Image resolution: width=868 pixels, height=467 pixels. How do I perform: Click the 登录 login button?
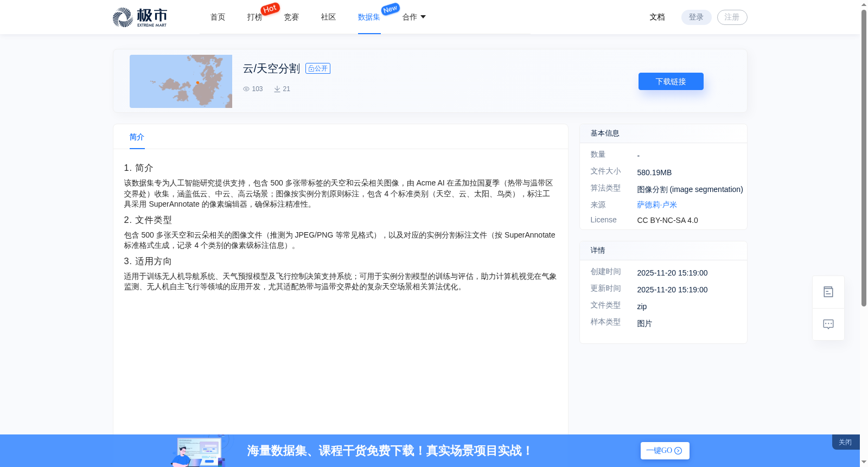pyautogui.click(x=696, y=17)
